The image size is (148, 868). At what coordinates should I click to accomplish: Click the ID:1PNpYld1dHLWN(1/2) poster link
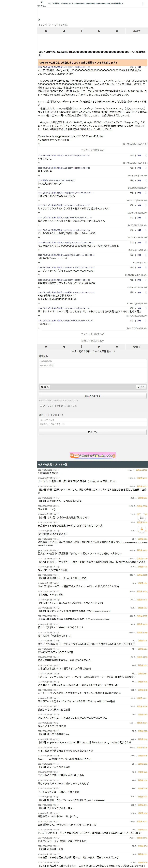[135, 144]
